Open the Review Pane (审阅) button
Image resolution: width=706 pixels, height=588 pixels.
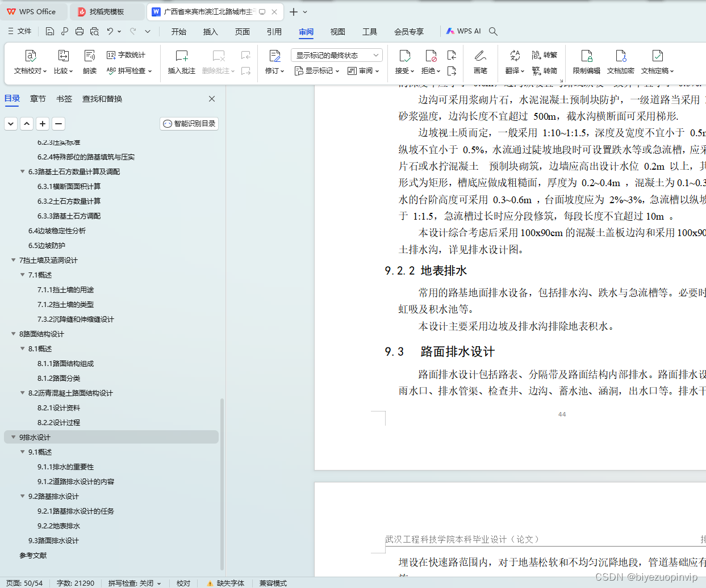(x=363, y=71)
